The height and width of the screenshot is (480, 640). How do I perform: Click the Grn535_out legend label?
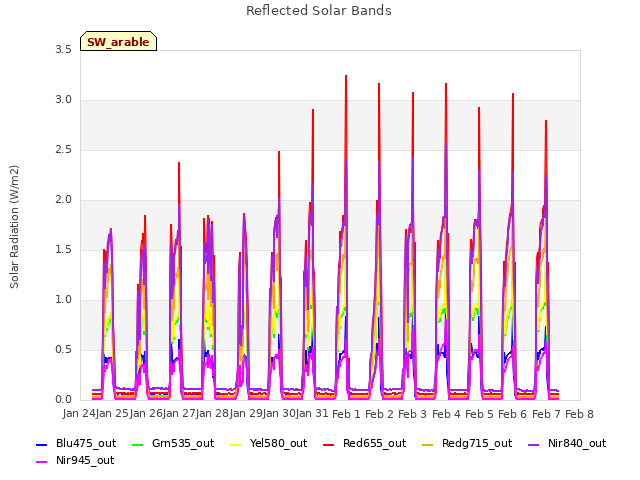coord(183,443)
